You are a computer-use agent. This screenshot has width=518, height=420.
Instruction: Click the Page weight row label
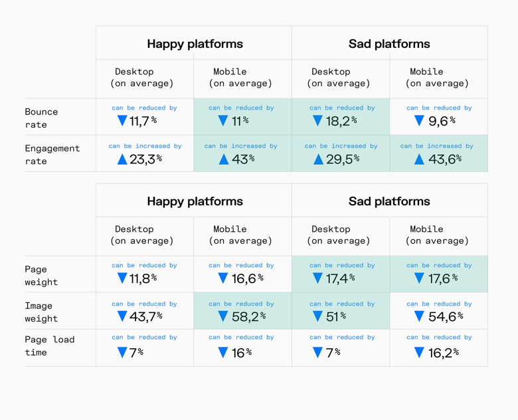(x=41, y=276)
